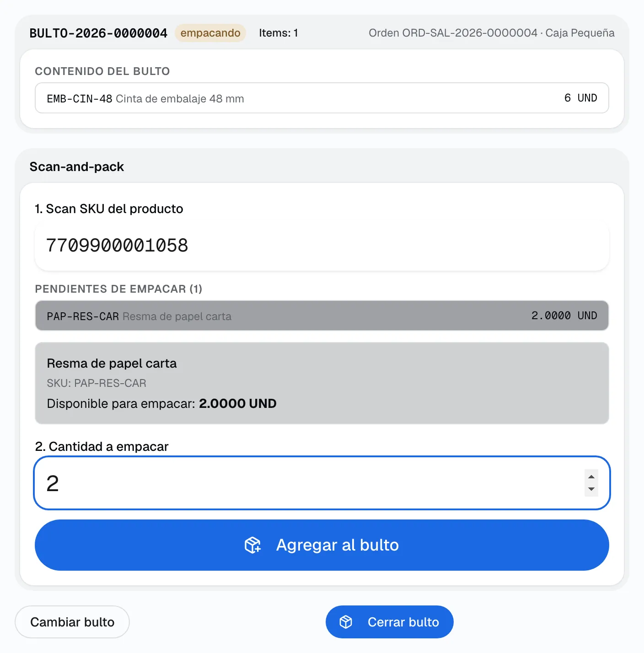Increase quantity with the up stepper arrow
The image size is (644, 653).
click(x=591, y=476)
